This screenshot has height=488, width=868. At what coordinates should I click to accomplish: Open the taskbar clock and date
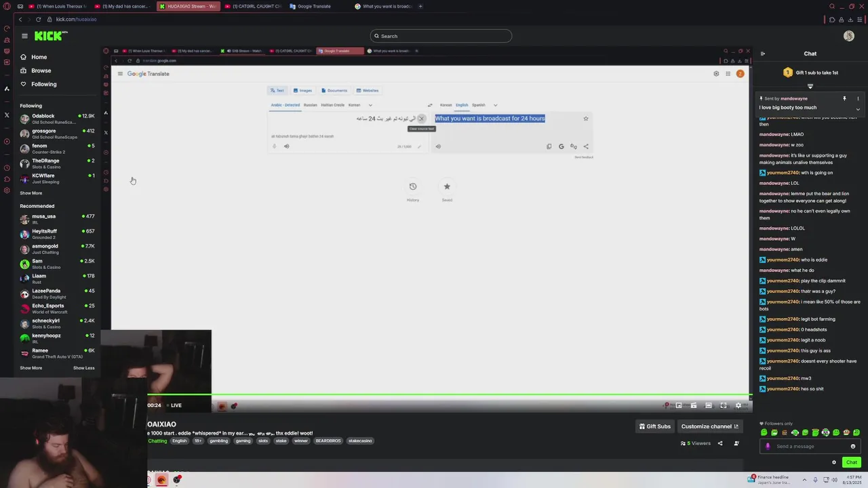[x=852, y=479]
